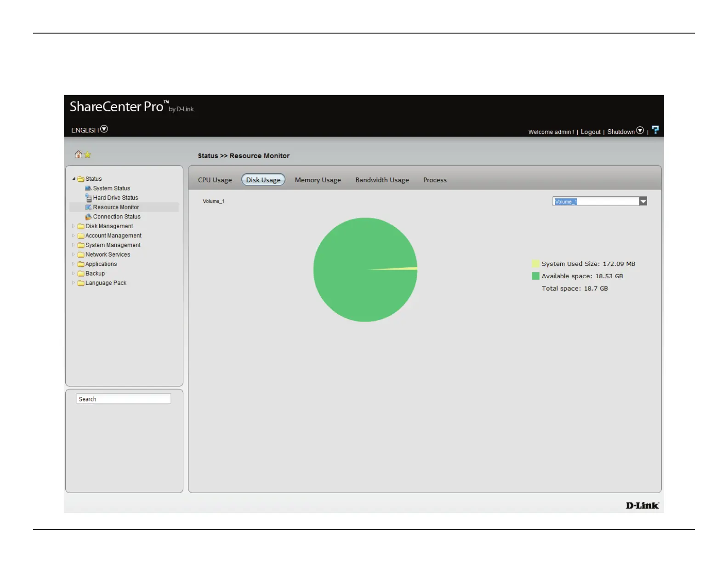Screen dimensions: 728x563
Task: Click the green Available space legend swatch
Action: click(535, 276)
